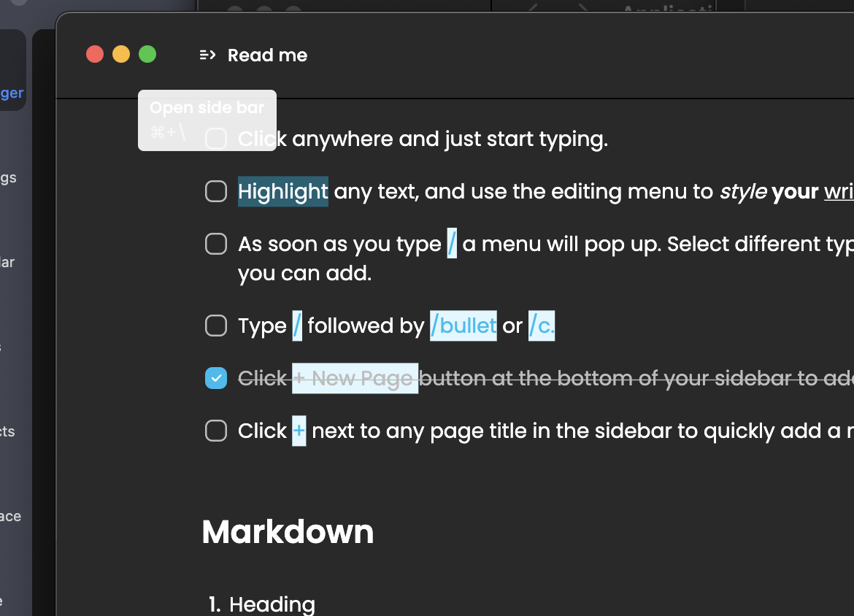Image resolution: width=854 pixels, height=616 pixels.
Task: Click the bold word "your"
Action: pyautogui.click(x=795, y=191)
